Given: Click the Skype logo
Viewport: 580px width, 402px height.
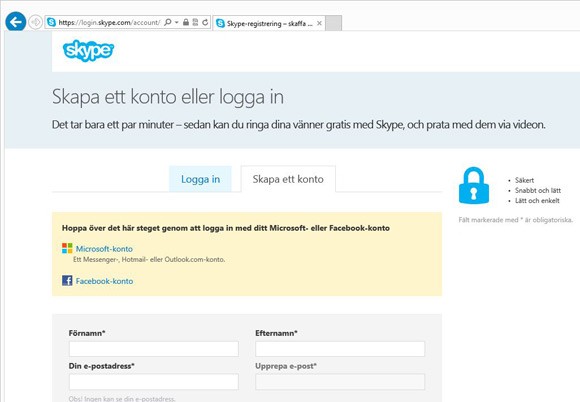Looking at the screenshot, I should [x=88, y=51].
